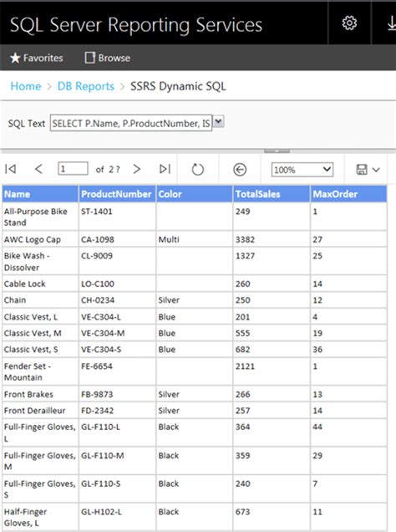This screenshot has width=396, height=532.
Task: Select the Front Brakes cell
Action: [x=40, y=394]
